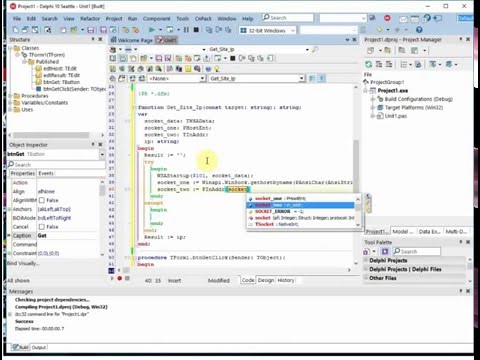
Task: Switch to the Events tab in Object Inspector
Action: tap(46, 173)
